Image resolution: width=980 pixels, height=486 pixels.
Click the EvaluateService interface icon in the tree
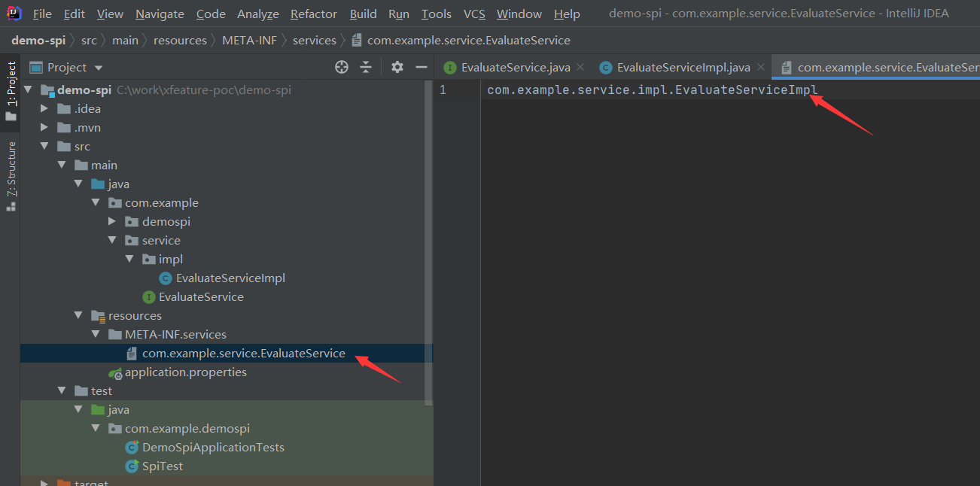[148, 297]
